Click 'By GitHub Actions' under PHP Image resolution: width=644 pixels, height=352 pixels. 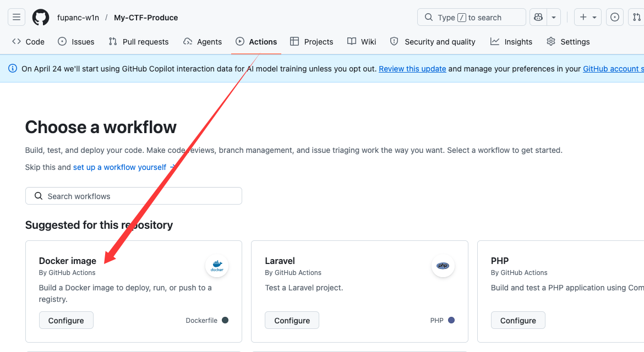pyautogui.click(x=519, y=272)
